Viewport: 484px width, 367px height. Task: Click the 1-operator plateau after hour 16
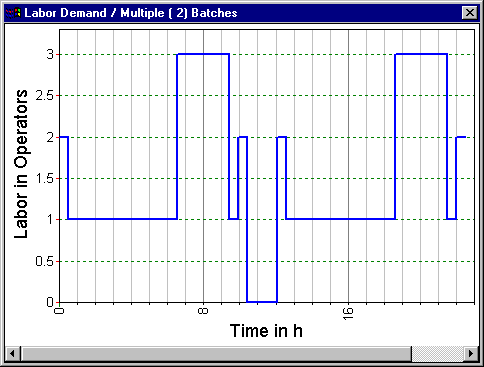click(x=372, y=219)
